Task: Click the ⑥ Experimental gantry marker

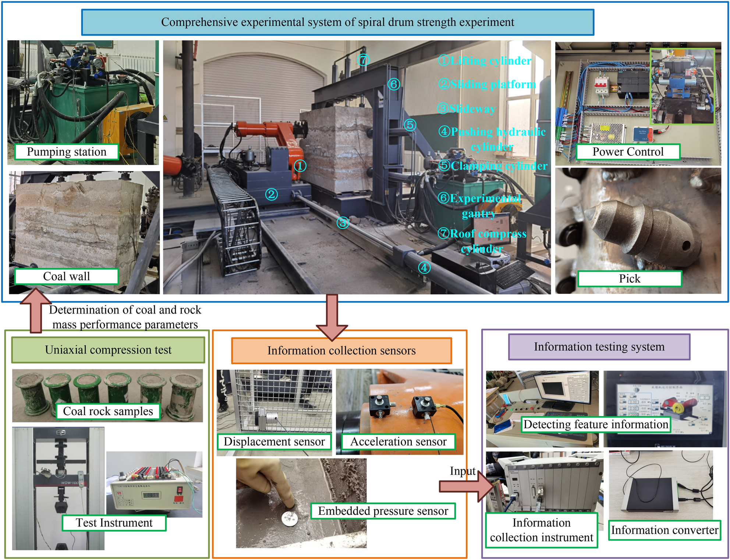Action: pos(393,85)
